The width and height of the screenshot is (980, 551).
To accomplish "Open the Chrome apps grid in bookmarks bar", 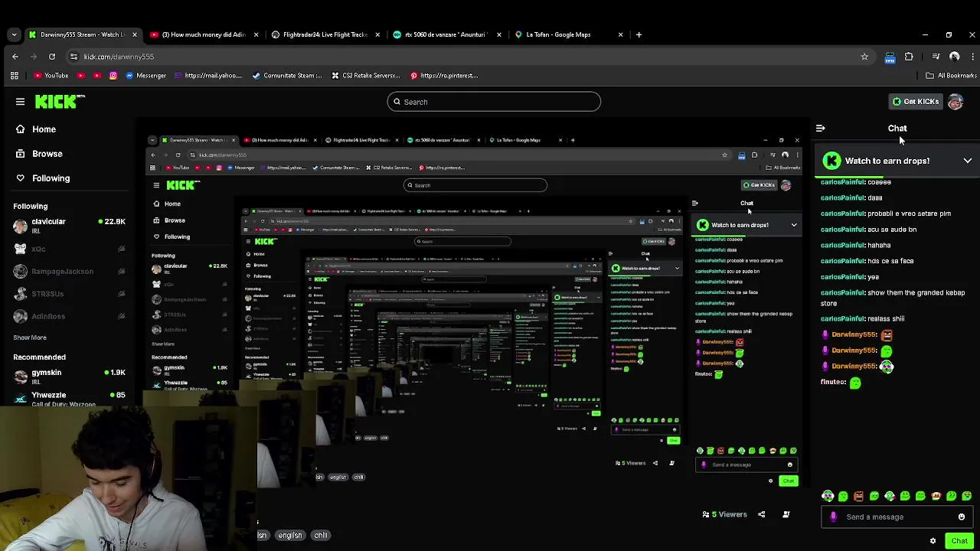I will coord(14,76).
